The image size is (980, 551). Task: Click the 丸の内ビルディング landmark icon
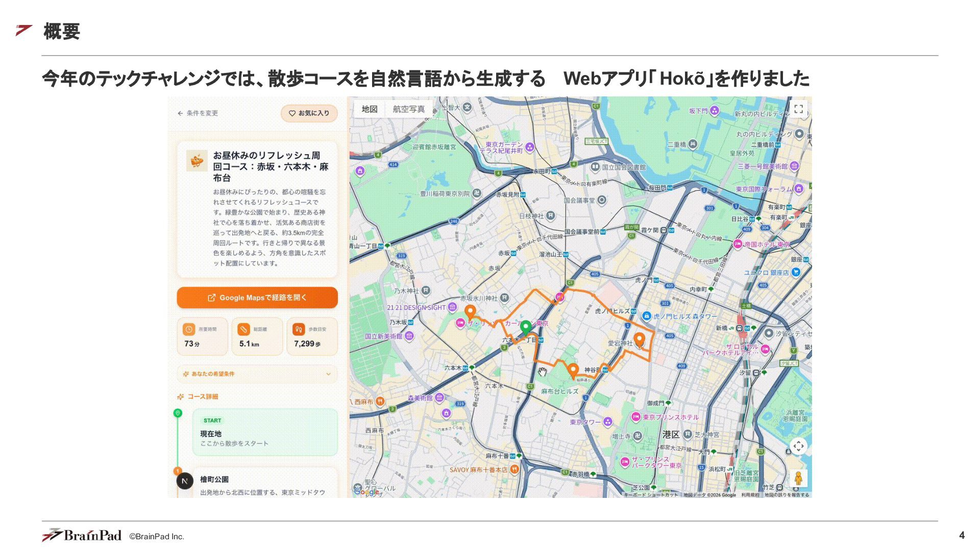[x=799, y=134]
